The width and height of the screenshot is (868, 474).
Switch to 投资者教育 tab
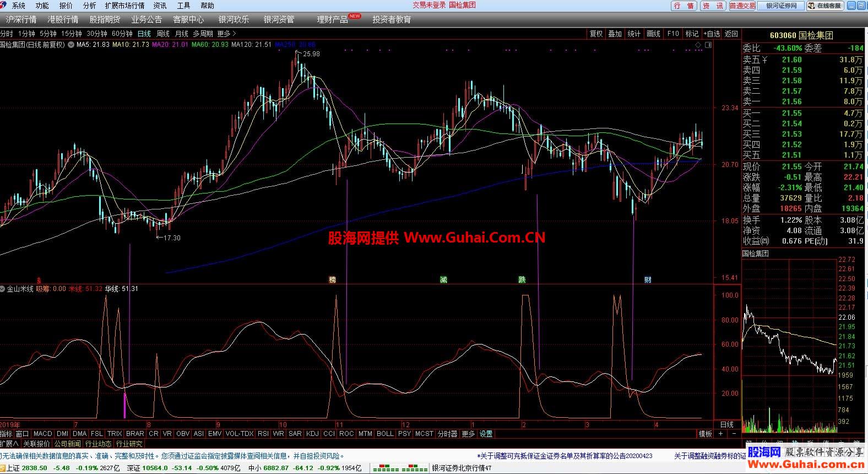point(392,19)
